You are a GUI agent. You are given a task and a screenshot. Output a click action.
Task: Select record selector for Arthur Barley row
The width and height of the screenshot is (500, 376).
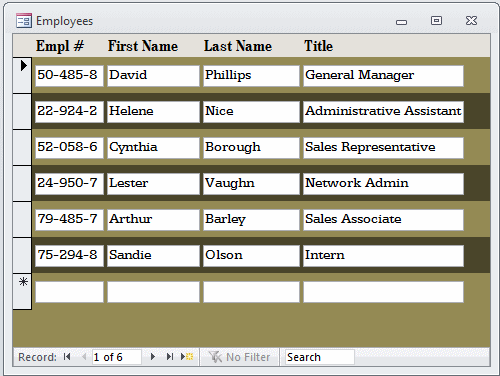22,219
